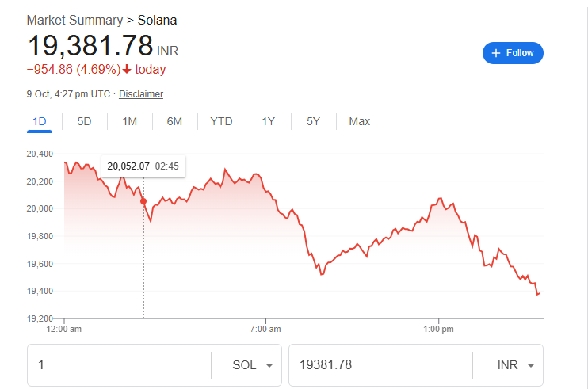Select the YTD chart range
The width and height of the screenshot is (588, 389).
tap(221, 121)
